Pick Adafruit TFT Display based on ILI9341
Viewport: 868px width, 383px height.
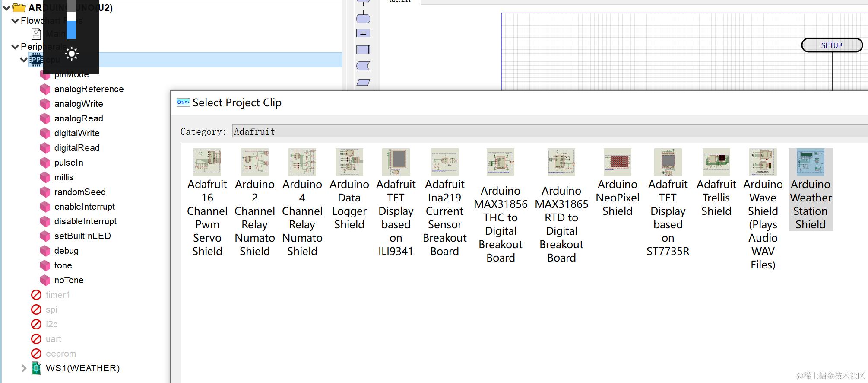396,203
